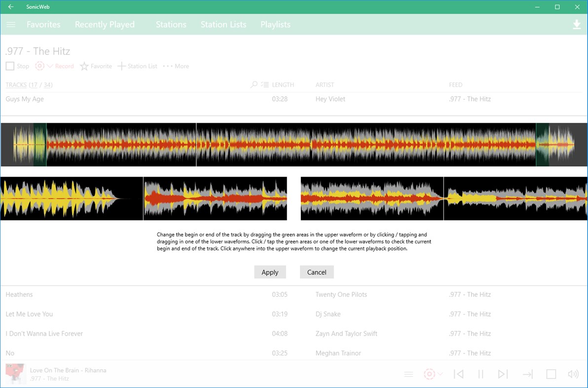This screenshot has width=588, height=388.
Task: Open the hamburger menu at top left
Action: point(10,24)
